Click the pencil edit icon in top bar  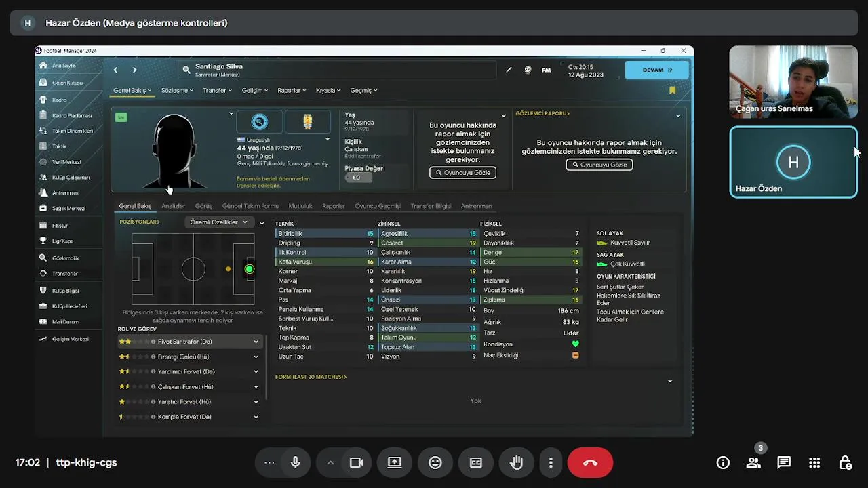(509, 70)
